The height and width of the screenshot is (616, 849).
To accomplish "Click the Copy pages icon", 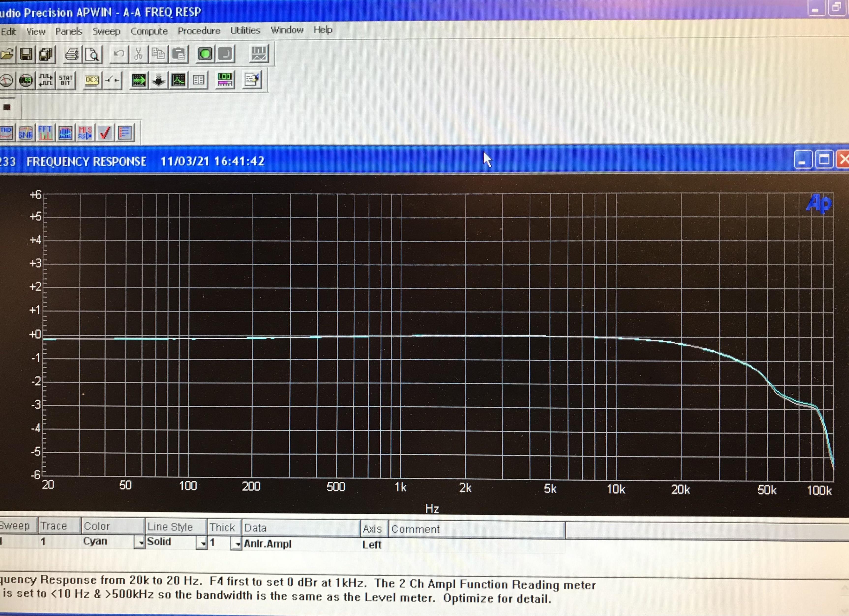I will point(158,54).
